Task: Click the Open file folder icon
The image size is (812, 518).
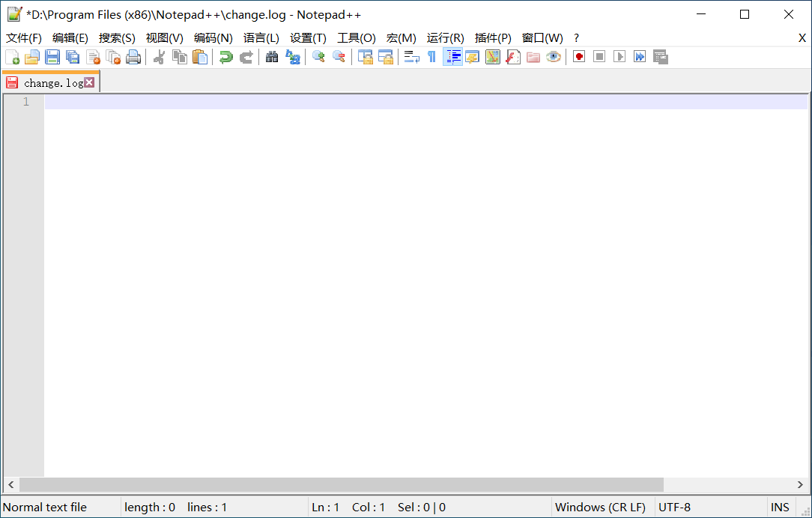Action: tap(32, 57)
